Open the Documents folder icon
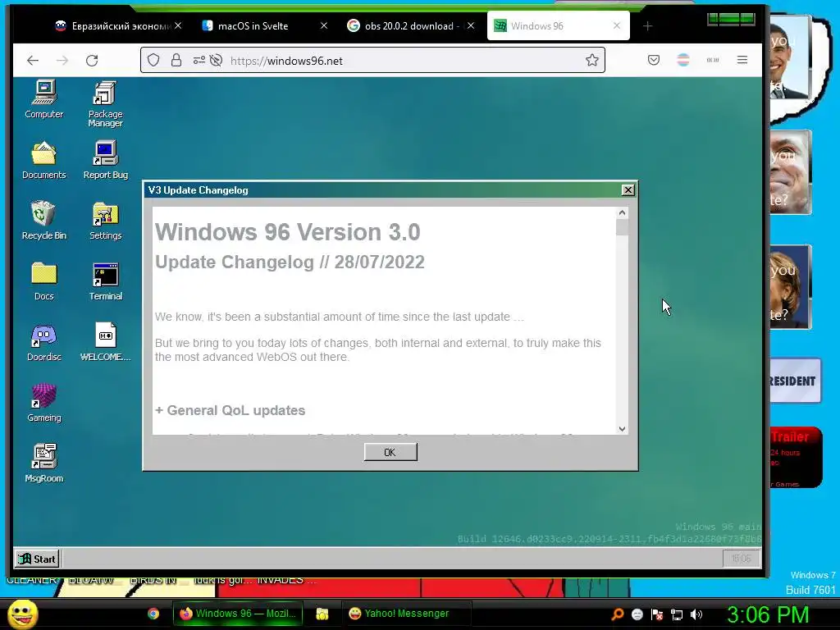This screenshot has height=630, width=840. coord(44,160)
